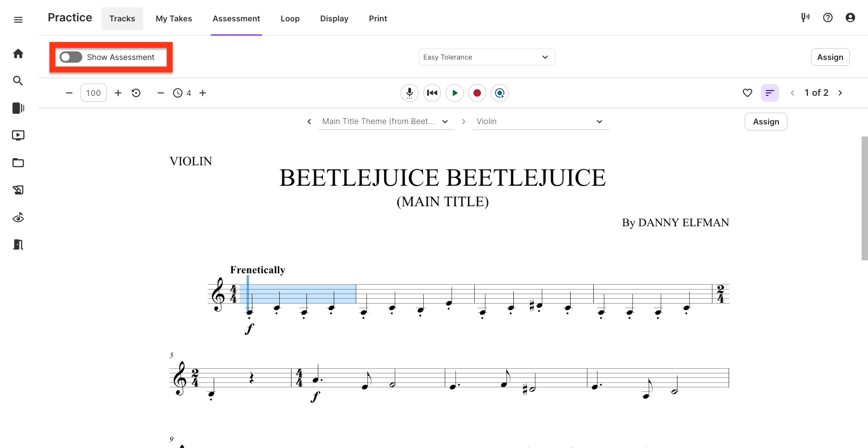Click the '(MAIN TITLE)' subtitle

[443, 202]
